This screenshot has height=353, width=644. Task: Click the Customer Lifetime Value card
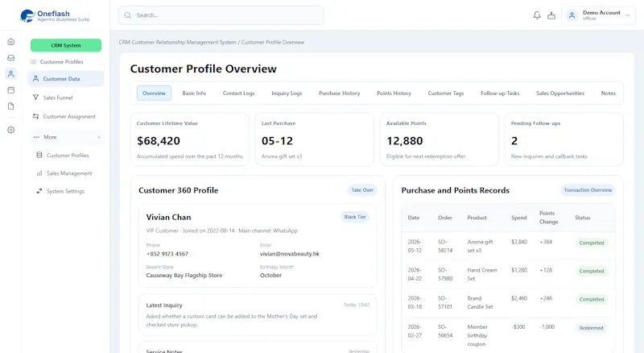190,139
